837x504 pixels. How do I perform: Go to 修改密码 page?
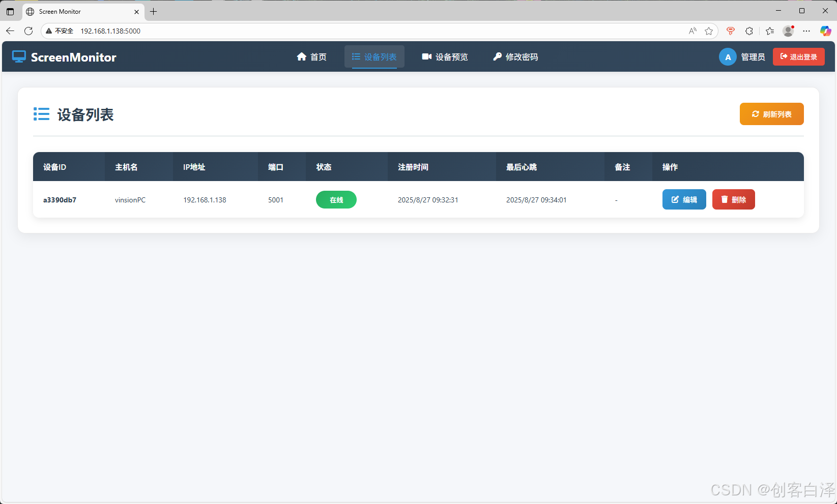515,56
